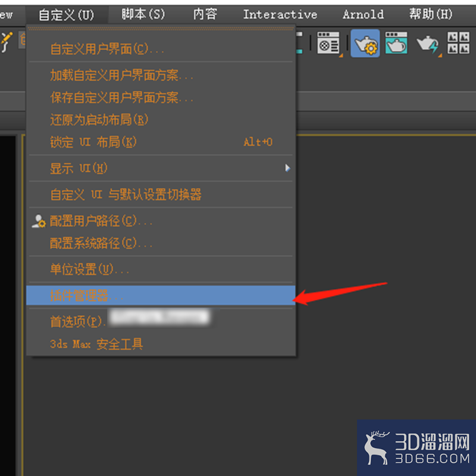Open the 脚本(S) menu
This screenshot has height=476, width=476.
(x=143, y=14)
